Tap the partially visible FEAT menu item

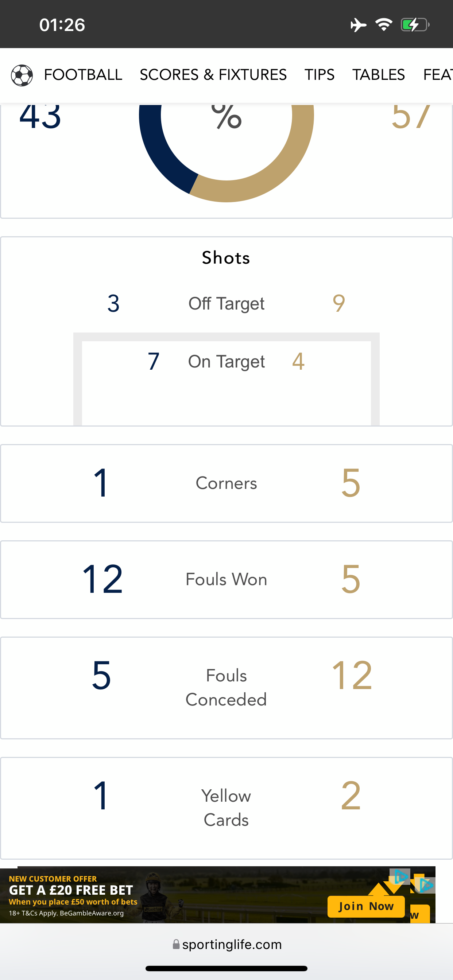pos(438,75)
